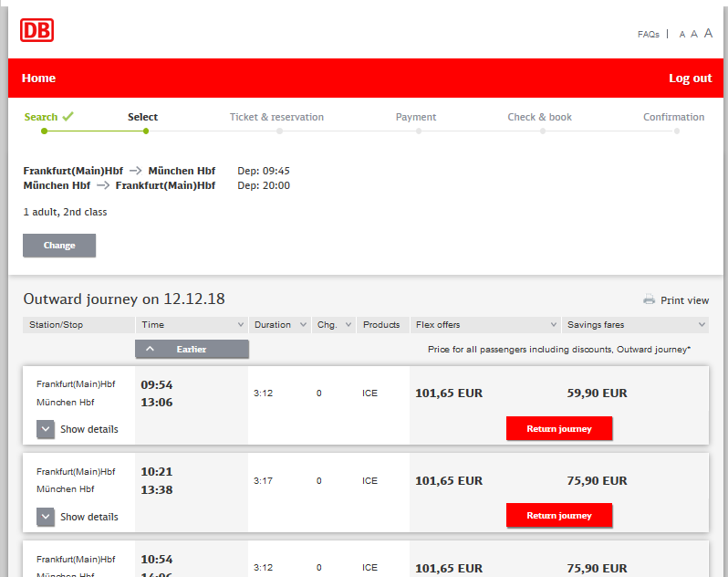The width and height of the screenshot is (728, 577).
Task: Click 101,65 EUR flex fare of 09:54 train
Action: pyautogui.click(x=449, y=393)
